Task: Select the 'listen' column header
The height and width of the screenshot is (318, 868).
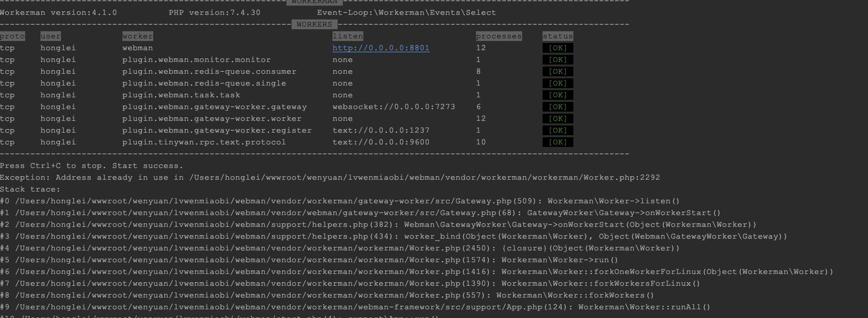Action: (347, 36)
